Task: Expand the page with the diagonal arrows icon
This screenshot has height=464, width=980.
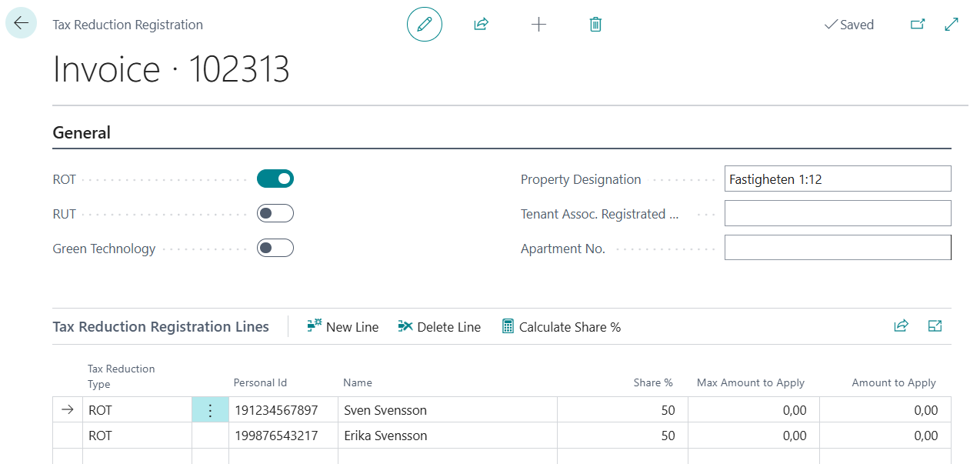Action: click(x=952, y=25)
